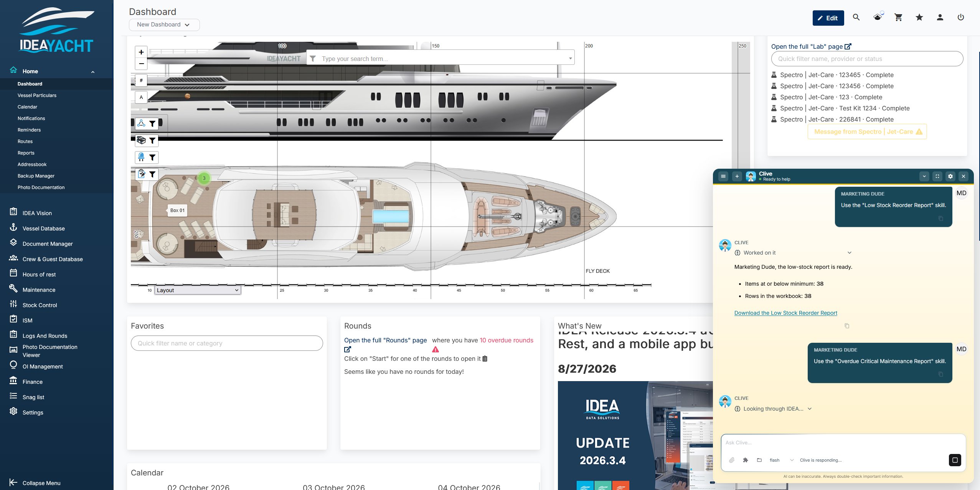This screenshot has width=980, height=490.
Task: Toggle the clipboard checklist layer icon
Action: [141, 174]
